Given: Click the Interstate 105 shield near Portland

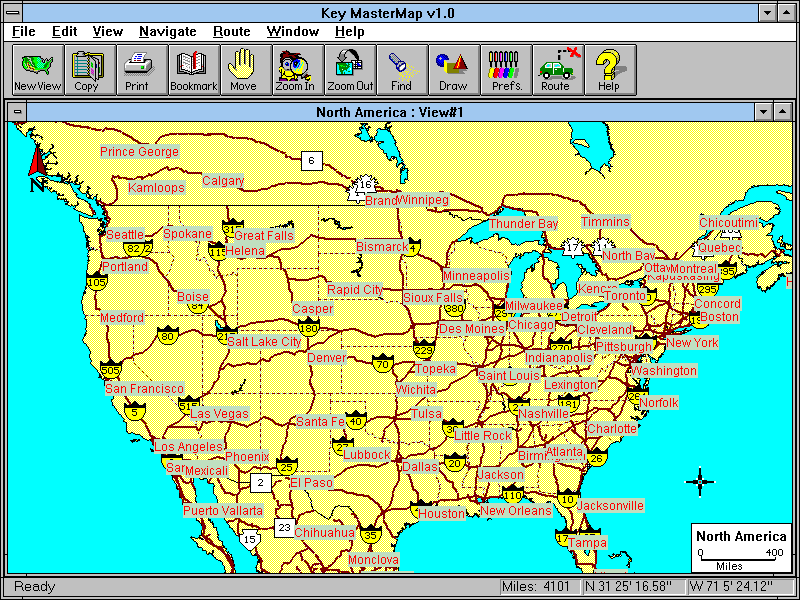Looking at the screenshot, I should pos(97,281).
